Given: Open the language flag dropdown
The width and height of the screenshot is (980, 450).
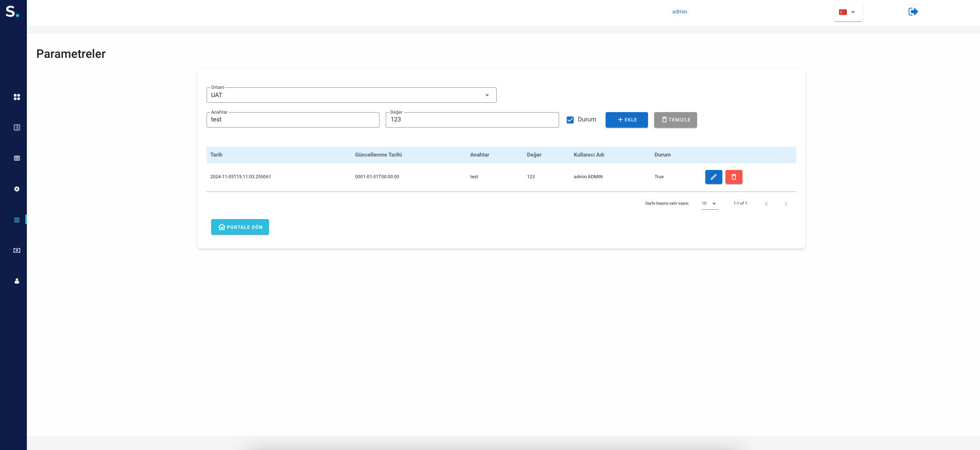Looking at the screenshot, I should pyautogui.click(x=847, y=12).
